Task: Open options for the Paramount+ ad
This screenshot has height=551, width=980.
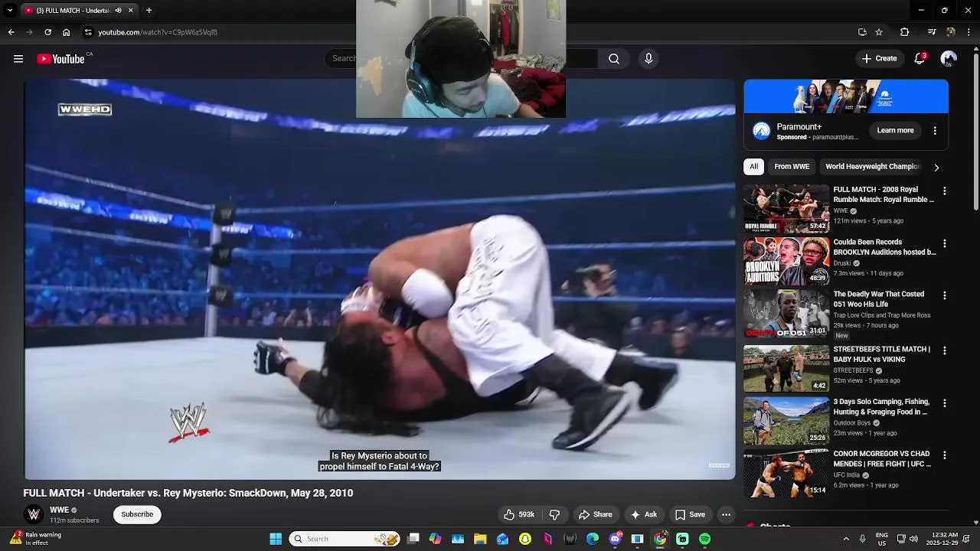Action: 935,131
